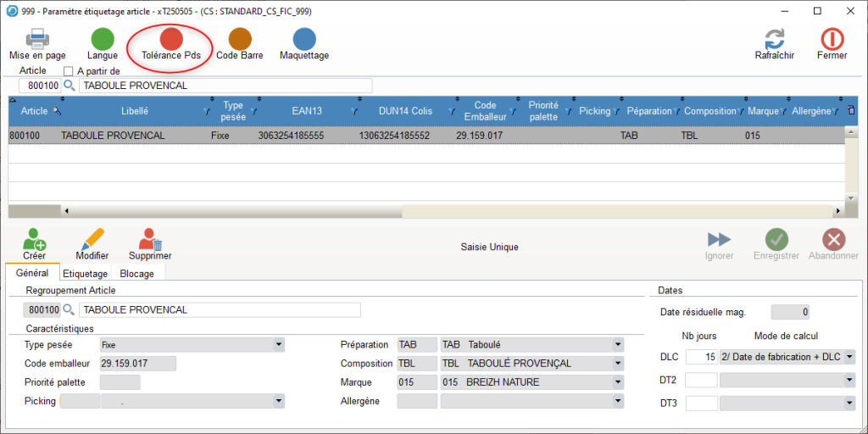Screen dimensions: 868x434
Task: Switch to the Etiquetage tab
Action: 85,274
